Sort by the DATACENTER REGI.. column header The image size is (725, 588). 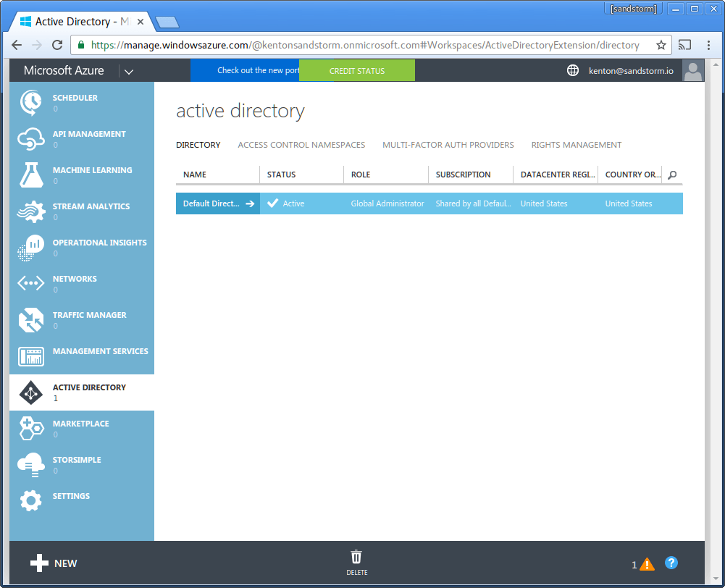[556, 175]
